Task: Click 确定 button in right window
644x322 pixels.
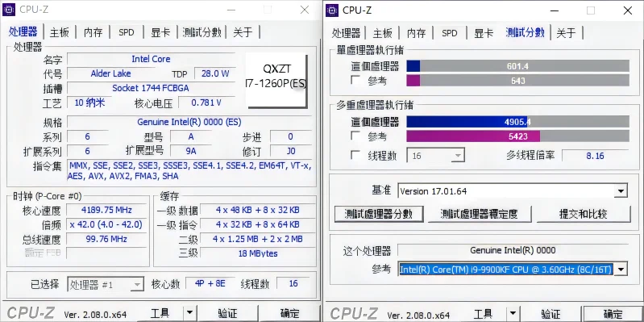Action: (x=613, y=314)
